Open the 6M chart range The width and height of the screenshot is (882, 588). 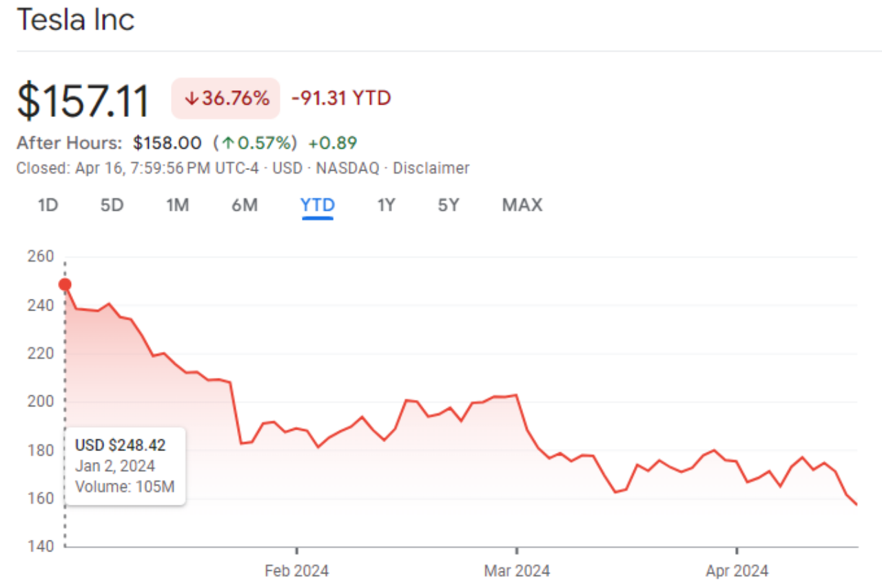(245, 205)
